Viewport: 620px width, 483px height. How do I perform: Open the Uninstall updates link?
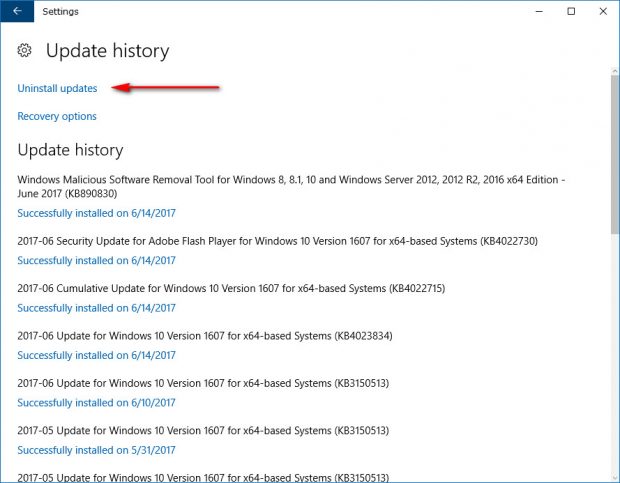[57, 88]
